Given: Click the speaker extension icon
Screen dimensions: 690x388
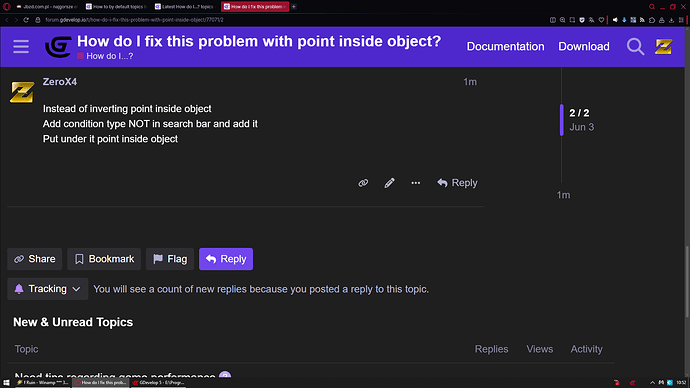Looking at the screenshot, I should pyautogui.click(x=615, y=20).
